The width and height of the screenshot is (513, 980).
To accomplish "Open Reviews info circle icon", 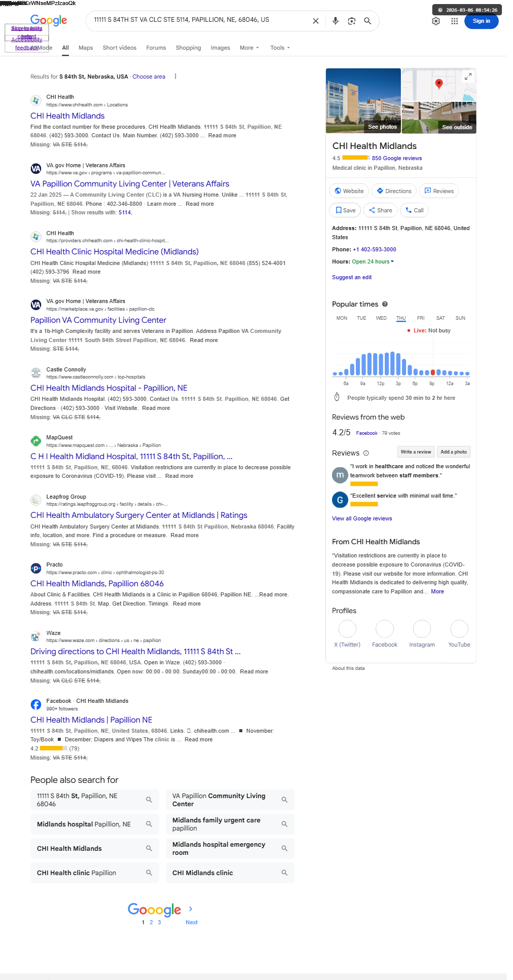I will 366,453.
